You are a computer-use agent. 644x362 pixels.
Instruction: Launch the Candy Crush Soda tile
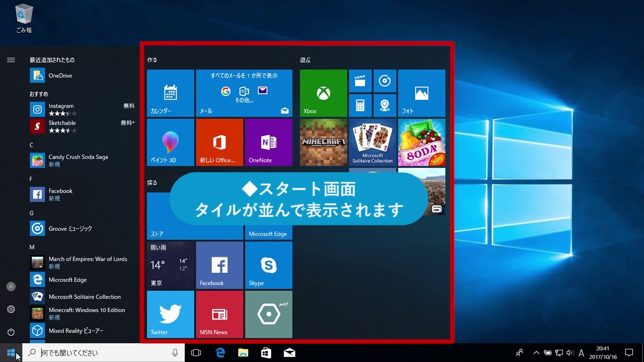tap(422, 142)
